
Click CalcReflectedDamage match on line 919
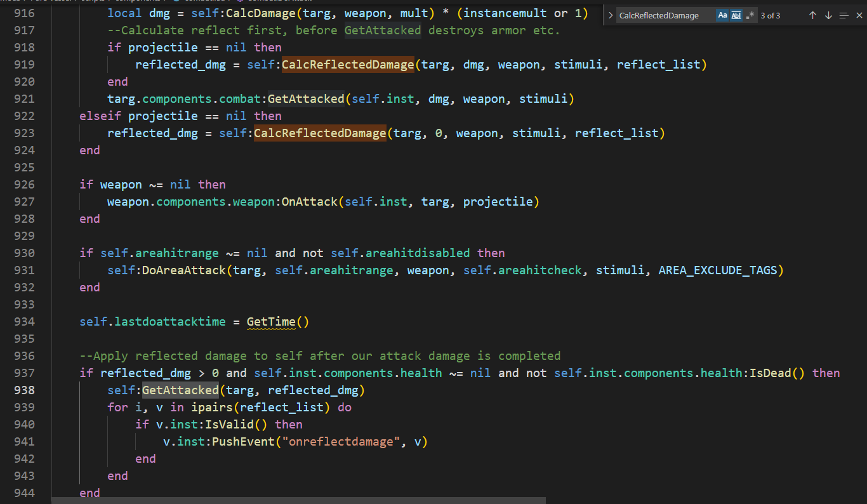[348, 64]
